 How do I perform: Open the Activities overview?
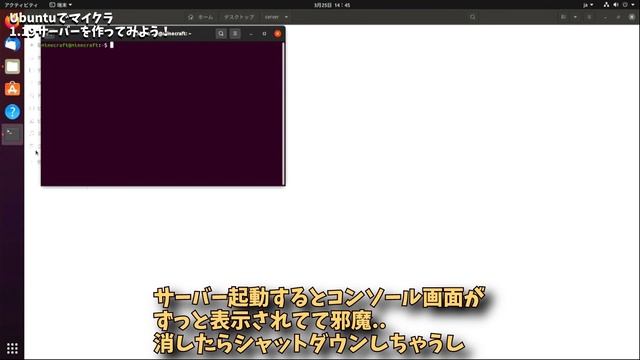coord(21,5)
